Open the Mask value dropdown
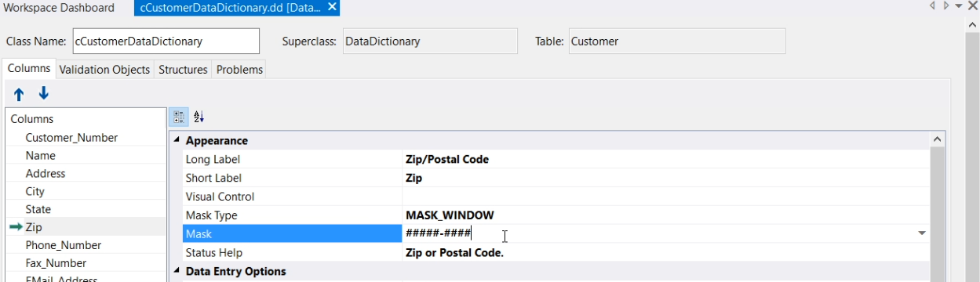The image size is (980, 282). coord(921,233)
